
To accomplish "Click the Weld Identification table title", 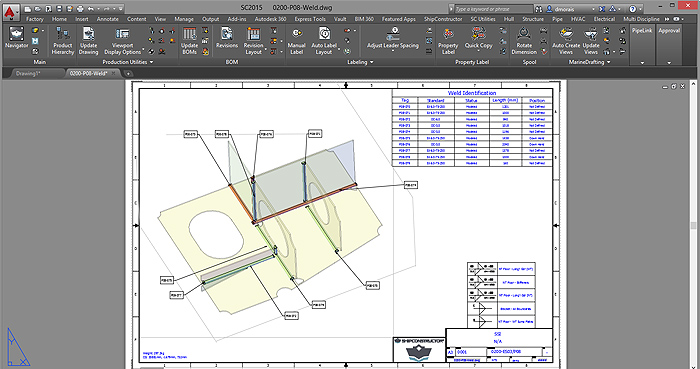I will [472, 93].
